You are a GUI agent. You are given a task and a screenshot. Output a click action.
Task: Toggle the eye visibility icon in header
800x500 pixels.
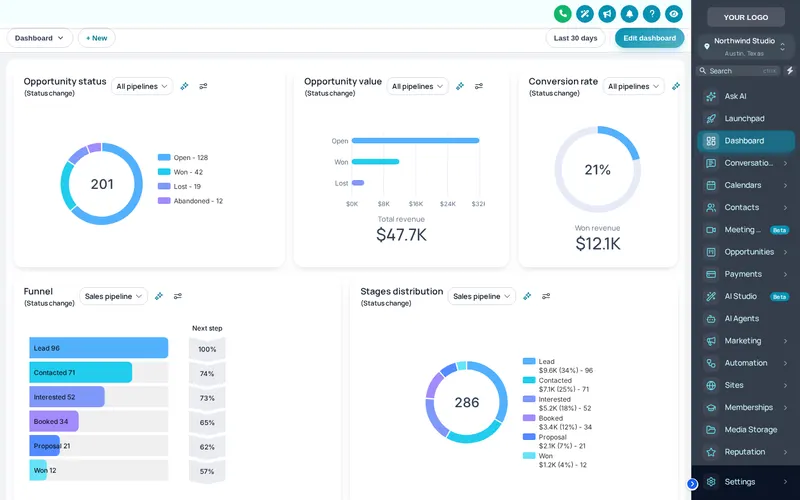(674, 14)
